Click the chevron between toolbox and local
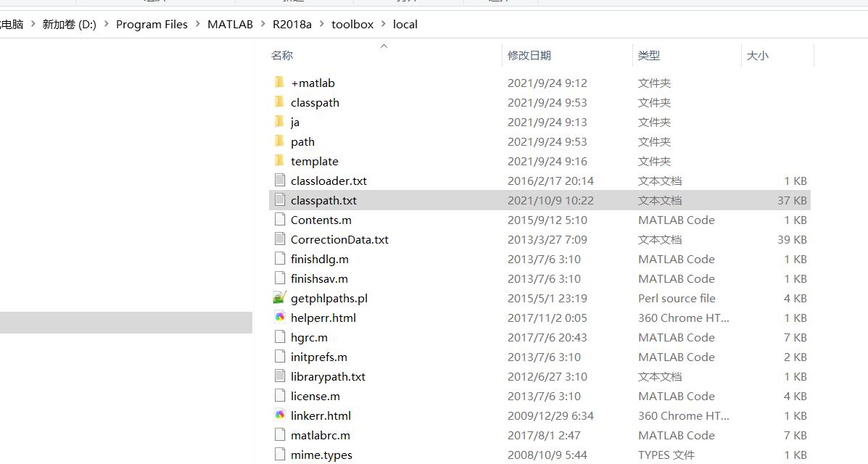 click(382, 24)
